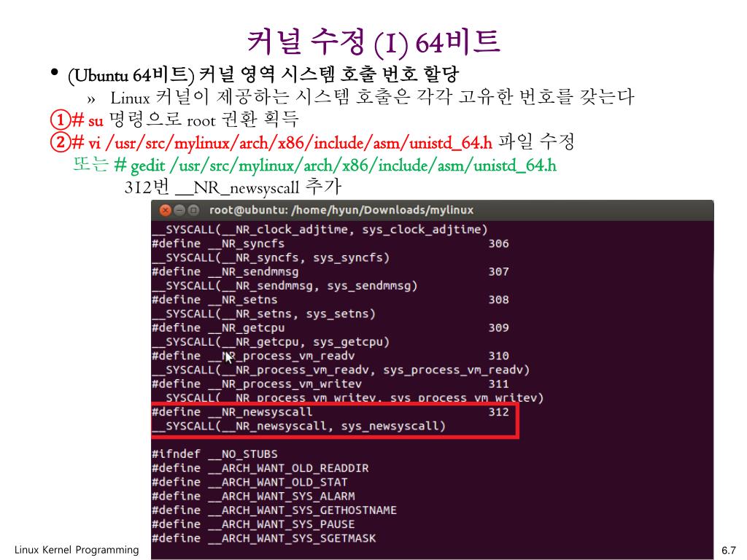Select the '__SYSCALL(__NR_getcpu, sys_getcpu)' line
Image resolution: width=747 pixels, height=560 pixels.
pyautogui.click(x=271, y=342)
